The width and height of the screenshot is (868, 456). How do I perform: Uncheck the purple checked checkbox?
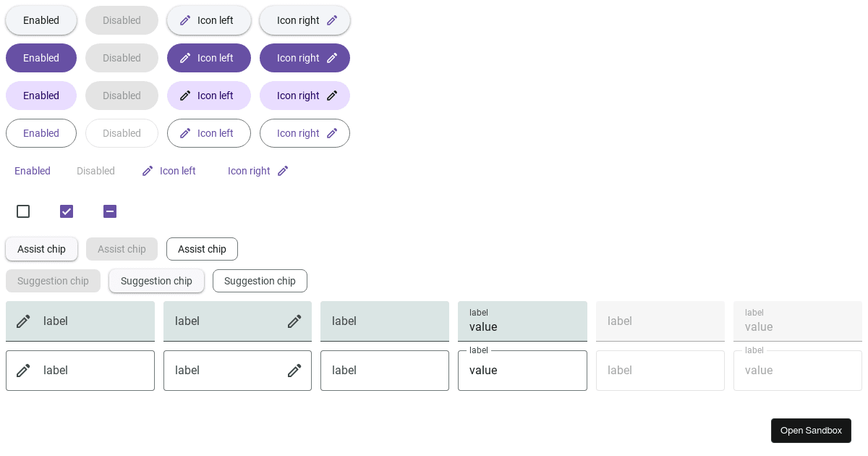[x=67, y=211]
